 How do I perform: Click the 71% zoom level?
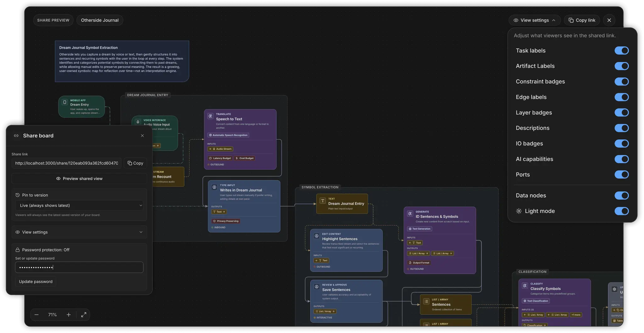click(x=52, y=315)
